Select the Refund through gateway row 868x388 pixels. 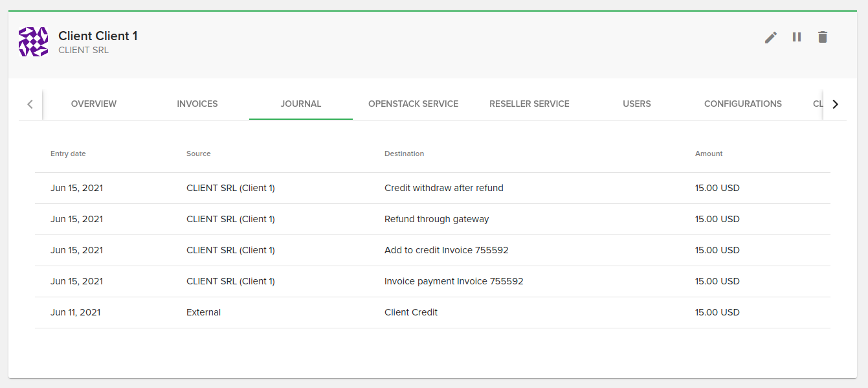point(436,220)
